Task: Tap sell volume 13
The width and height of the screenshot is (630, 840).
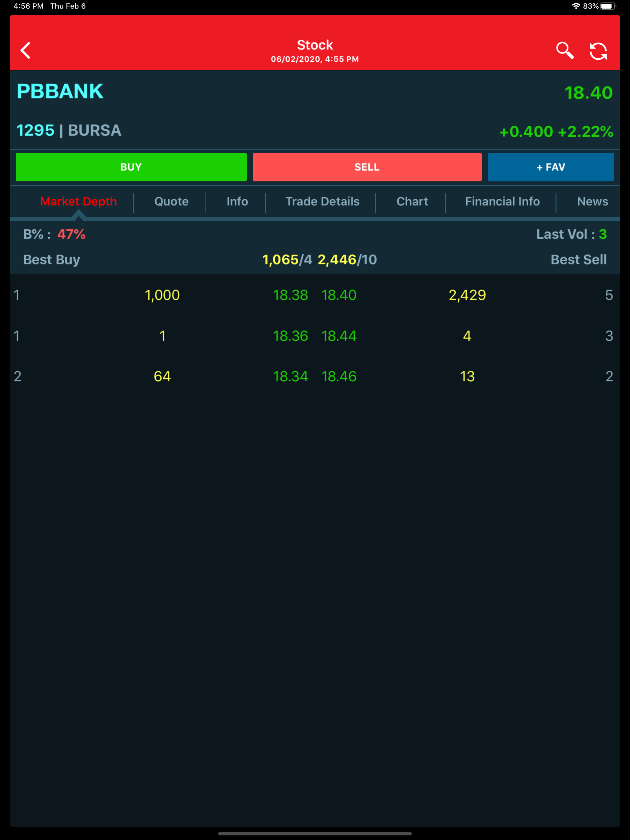Action: (467, 376)
